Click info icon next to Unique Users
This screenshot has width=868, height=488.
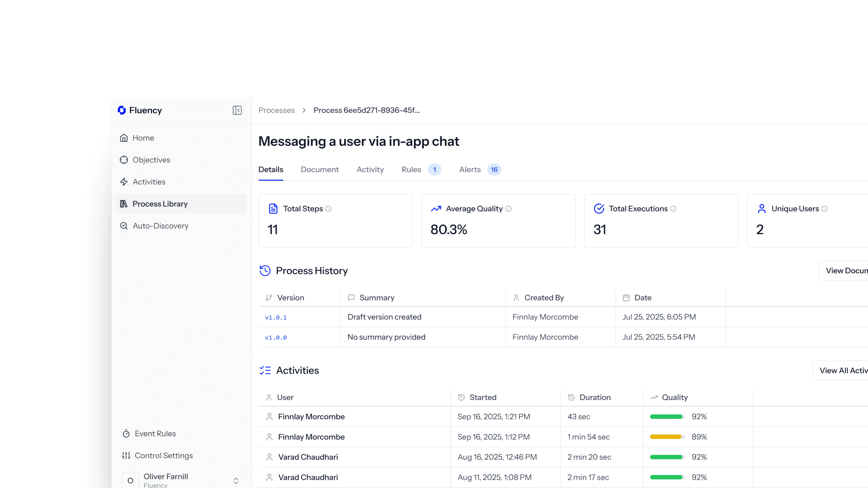coord(825,209)
